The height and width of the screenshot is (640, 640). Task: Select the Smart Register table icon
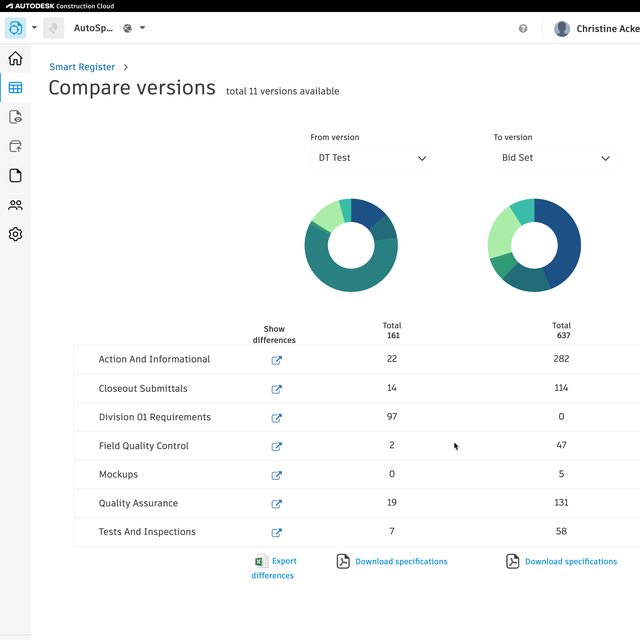coord(15,88)
